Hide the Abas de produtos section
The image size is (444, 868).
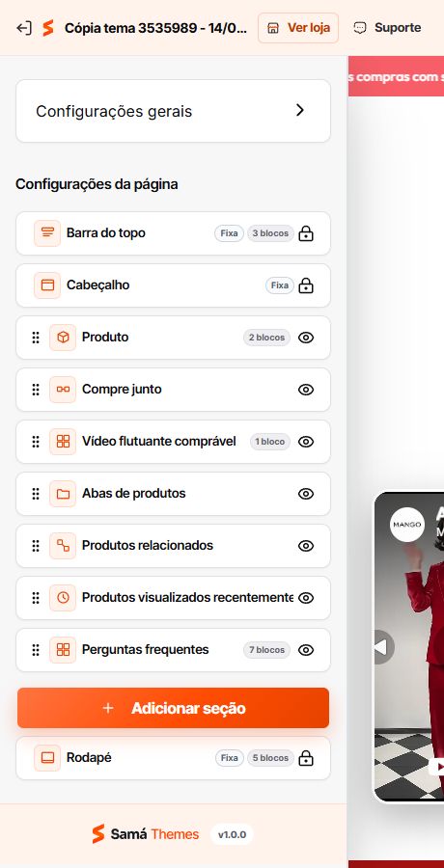tap(306, 494)
